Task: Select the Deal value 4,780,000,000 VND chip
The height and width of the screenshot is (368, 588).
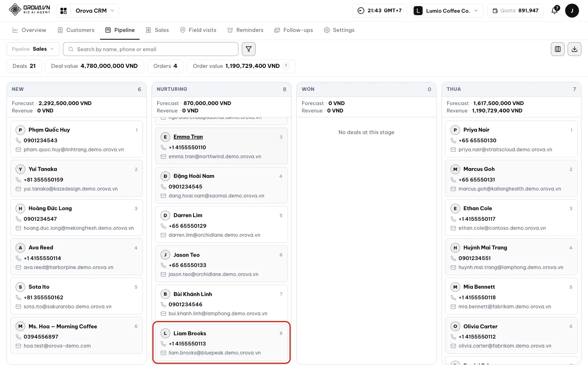Action: click(94, 66)
